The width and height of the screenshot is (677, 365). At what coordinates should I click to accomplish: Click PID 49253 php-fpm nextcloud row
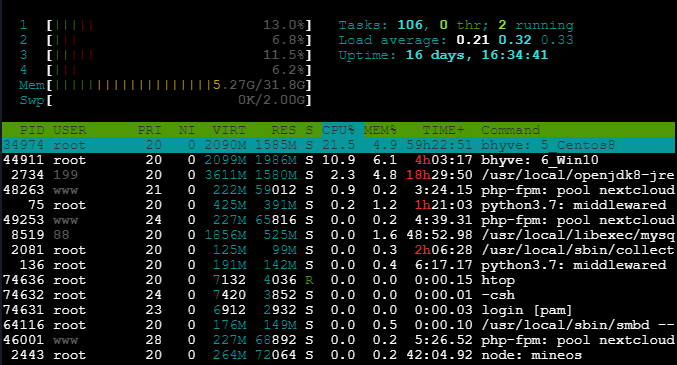coord(338,220)
